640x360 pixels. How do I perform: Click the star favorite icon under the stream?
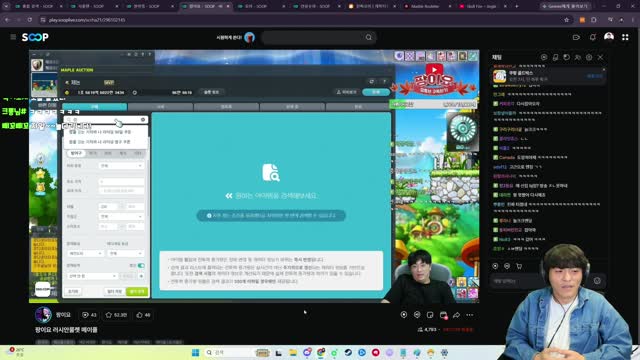109,315
